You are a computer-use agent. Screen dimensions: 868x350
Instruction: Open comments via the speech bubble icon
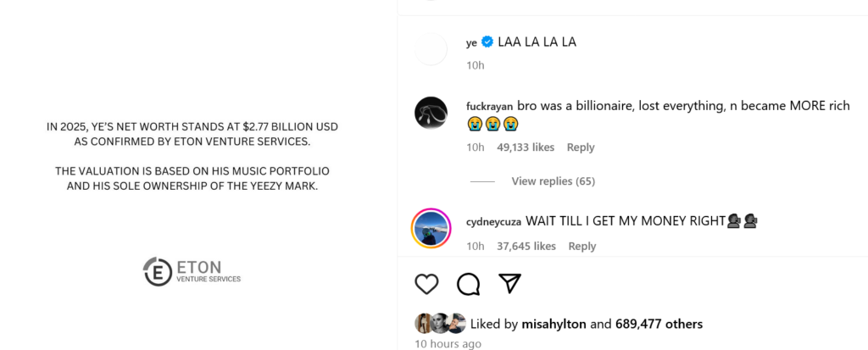click(468, 284)
